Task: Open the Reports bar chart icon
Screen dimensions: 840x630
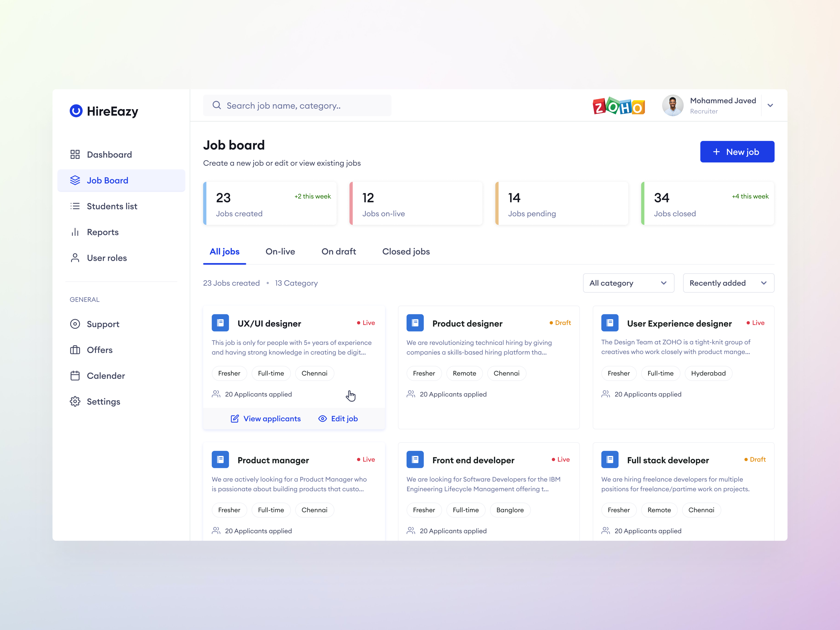Action: (x=75, y=232)
